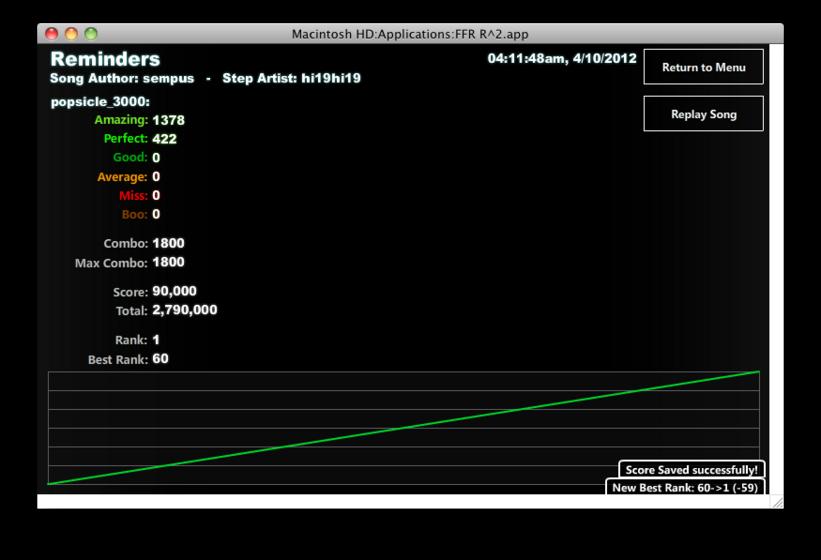The height and width of the screenshot is (560, 821).
Task: Click Step Artist hi19hi19 label
Action: point(292,79)
